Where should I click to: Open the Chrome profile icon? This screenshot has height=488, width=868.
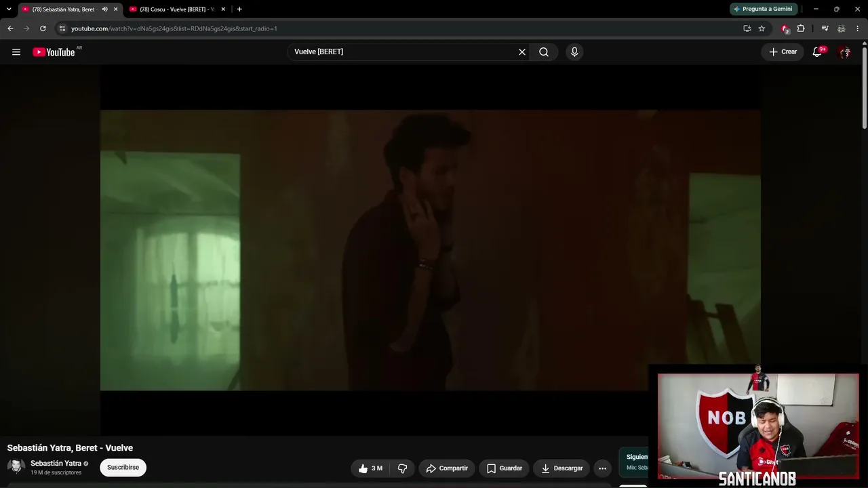[841, 28]
